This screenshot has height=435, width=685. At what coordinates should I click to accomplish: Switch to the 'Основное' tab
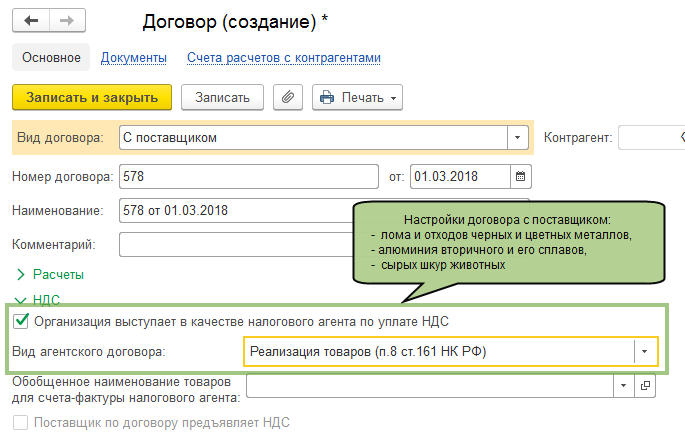point(51,58)
